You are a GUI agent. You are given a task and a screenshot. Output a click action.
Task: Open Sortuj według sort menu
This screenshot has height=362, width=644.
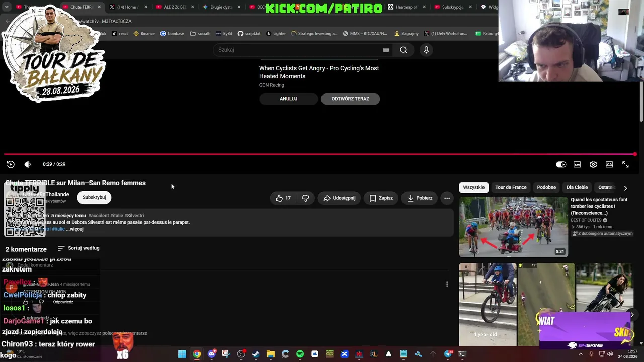point(78,248)
